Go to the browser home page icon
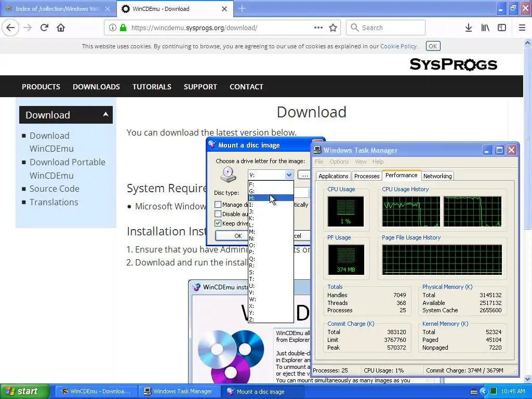The height and width of the screenshot is (399, 532). pyautogui.click(x=61, y=28)
